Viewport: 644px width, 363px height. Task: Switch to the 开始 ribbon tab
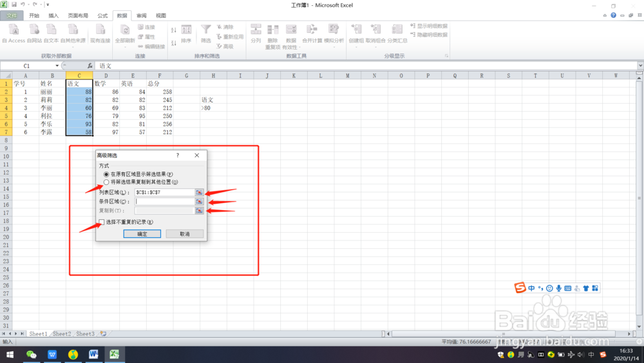[34, 15]
